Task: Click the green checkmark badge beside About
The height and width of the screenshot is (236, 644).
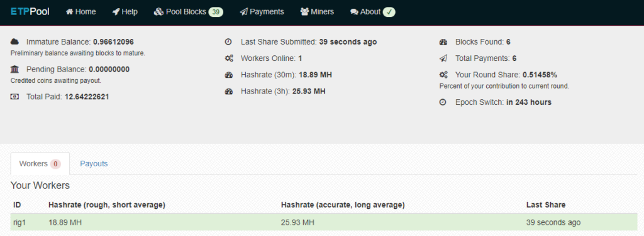Action: [x=389, y=12]
